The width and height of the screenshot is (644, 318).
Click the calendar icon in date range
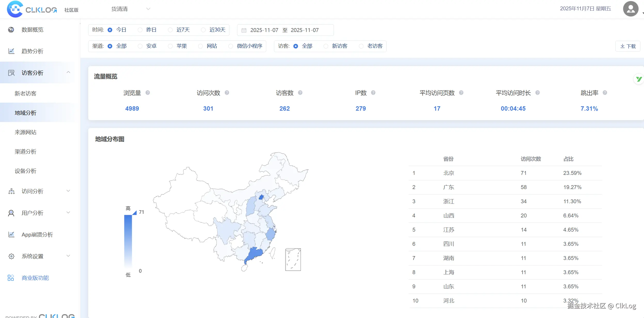[x=244, y=30]
